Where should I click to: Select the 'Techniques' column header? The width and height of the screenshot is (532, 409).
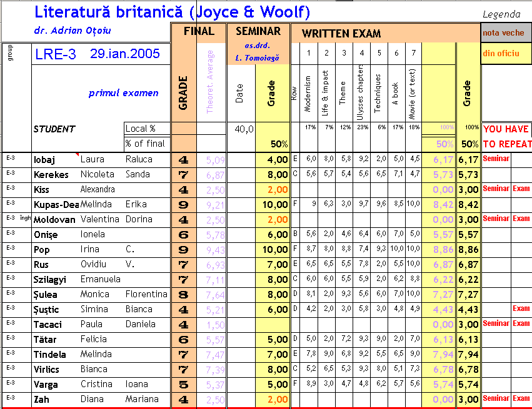(378, 93)
